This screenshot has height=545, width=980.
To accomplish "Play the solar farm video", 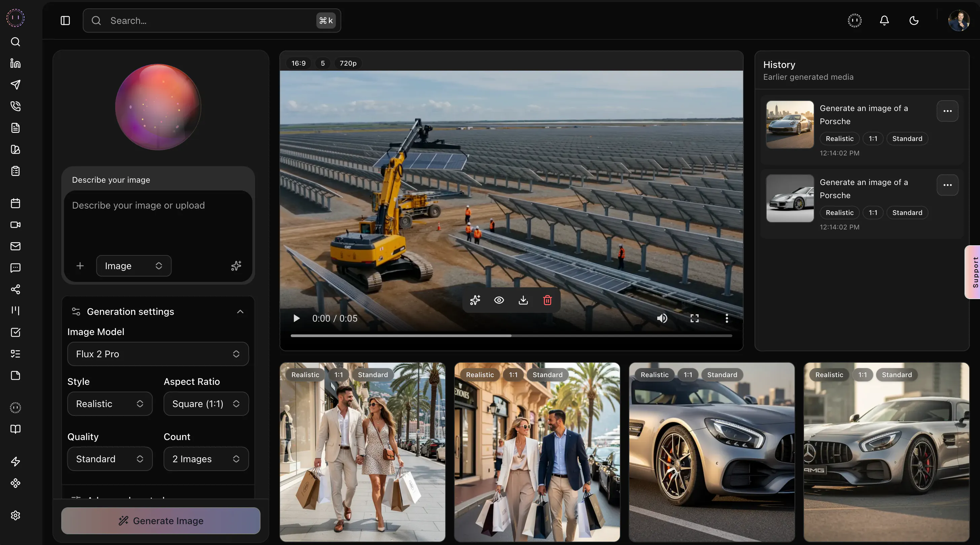I will 296,318.
